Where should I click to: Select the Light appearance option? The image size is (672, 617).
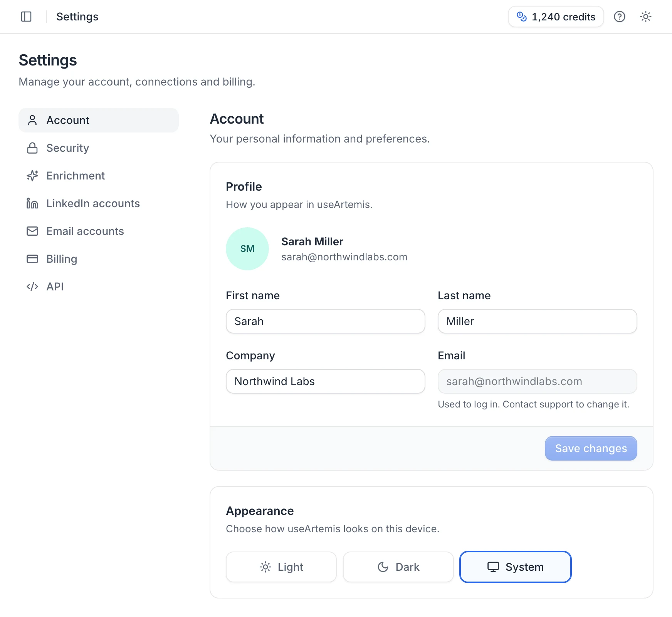(x=281, y=567)
